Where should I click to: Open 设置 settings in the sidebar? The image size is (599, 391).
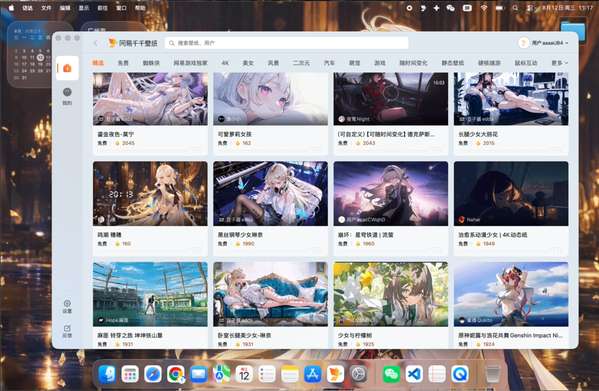[x=67, y=307]
